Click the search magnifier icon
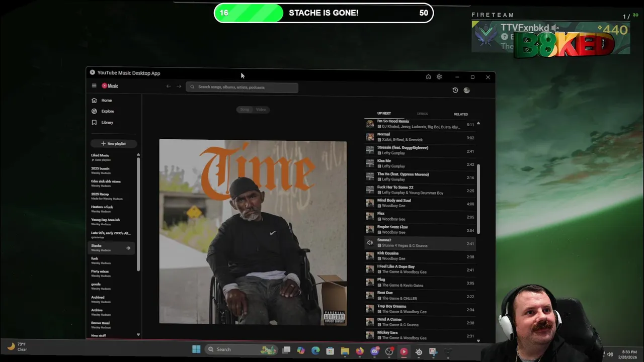 click(x=192, y=87)
